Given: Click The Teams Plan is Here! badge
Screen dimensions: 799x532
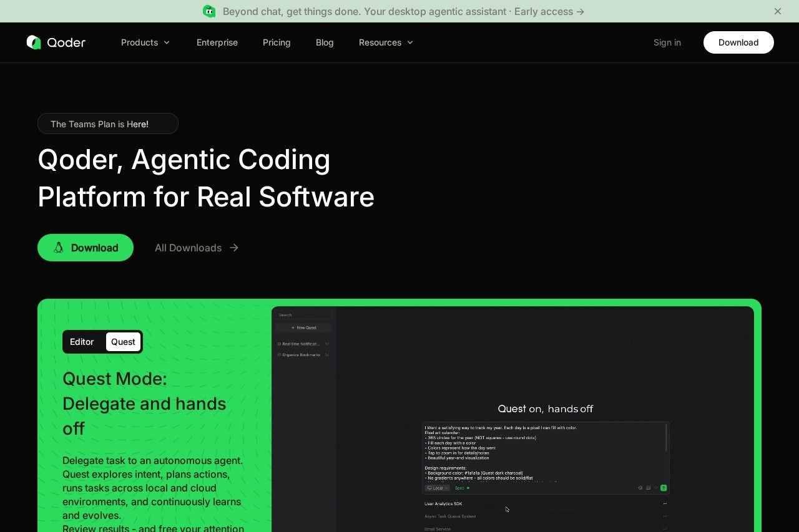Looking at the screenshot, I should tap(108, 123).
